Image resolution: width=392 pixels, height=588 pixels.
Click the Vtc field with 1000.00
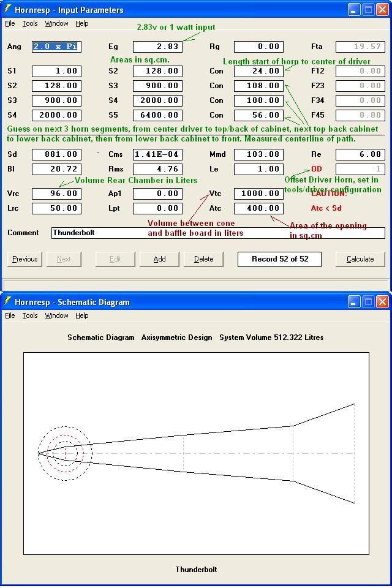coord(259,194)
